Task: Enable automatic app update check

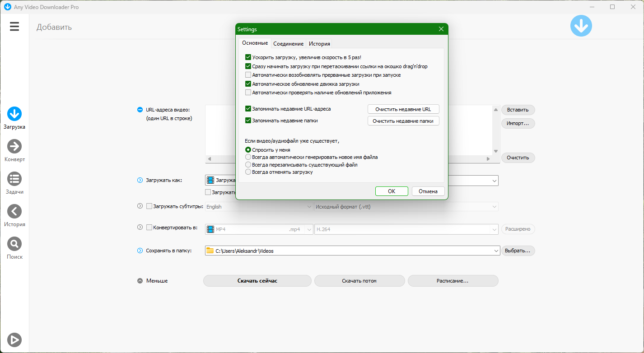Action: [248, 93]
